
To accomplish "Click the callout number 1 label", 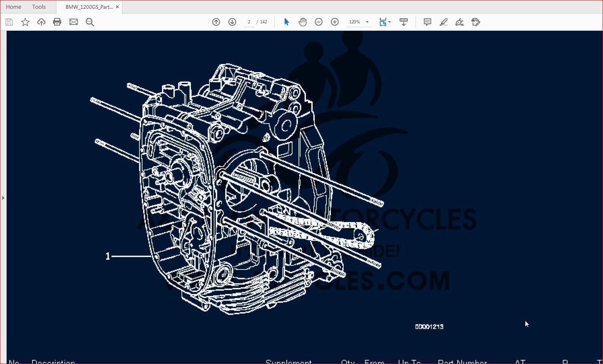I will (108, 256).
